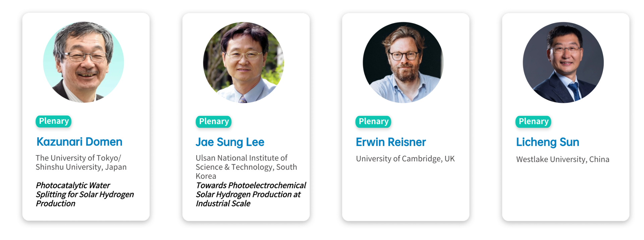This screenshot has width=644, height=240.
Task: Click the Plenary badge above Kazunari Domen
Action: pyautogui.click(x=54, y=121)
